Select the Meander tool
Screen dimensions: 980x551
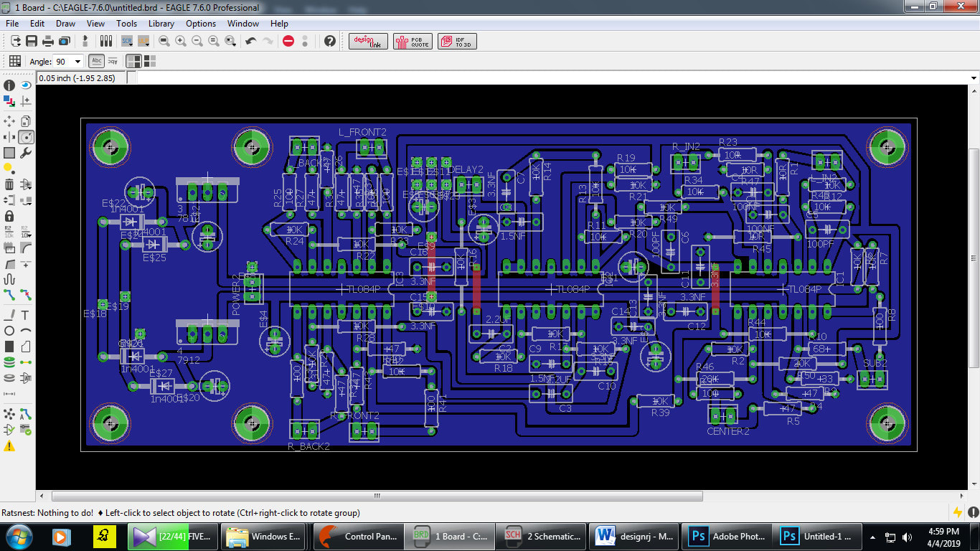[9, 279]
